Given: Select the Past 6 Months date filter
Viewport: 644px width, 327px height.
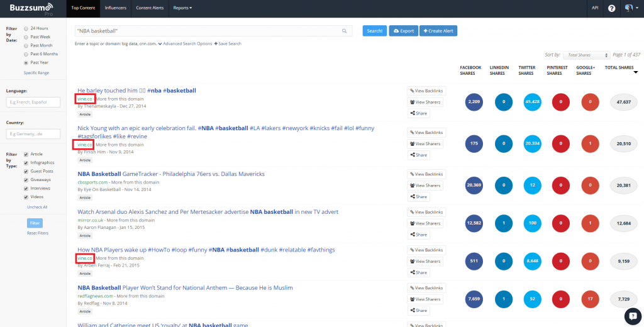Looking at the screenshot, I should 26,54.
